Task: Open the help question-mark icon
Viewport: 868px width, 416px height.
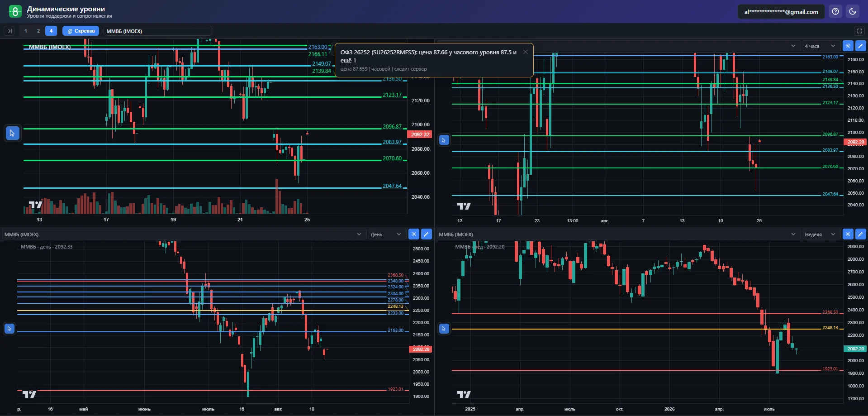Action: pos(835,11)
